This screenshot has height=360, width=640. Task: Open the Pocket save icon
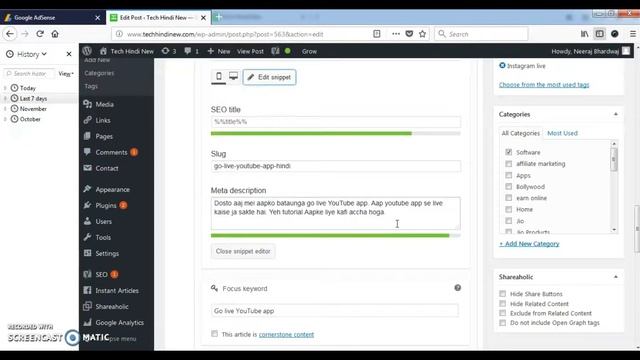pos(409,34)
